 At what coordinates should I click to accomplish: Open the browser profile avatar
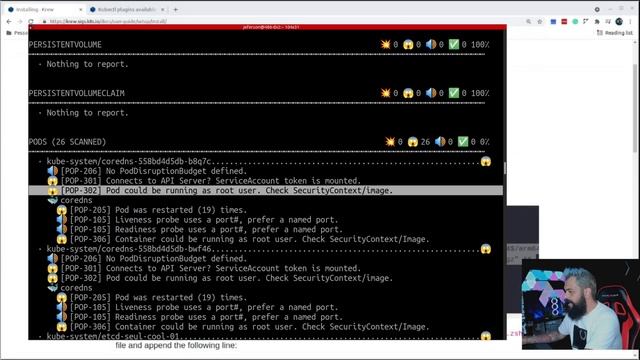click(x=619, y=21)
